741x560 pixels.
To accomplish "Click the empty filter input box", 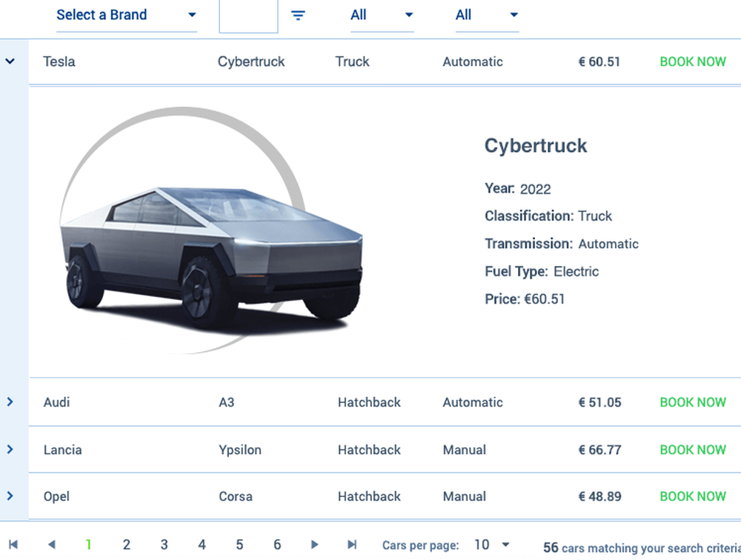I will 248,16.
